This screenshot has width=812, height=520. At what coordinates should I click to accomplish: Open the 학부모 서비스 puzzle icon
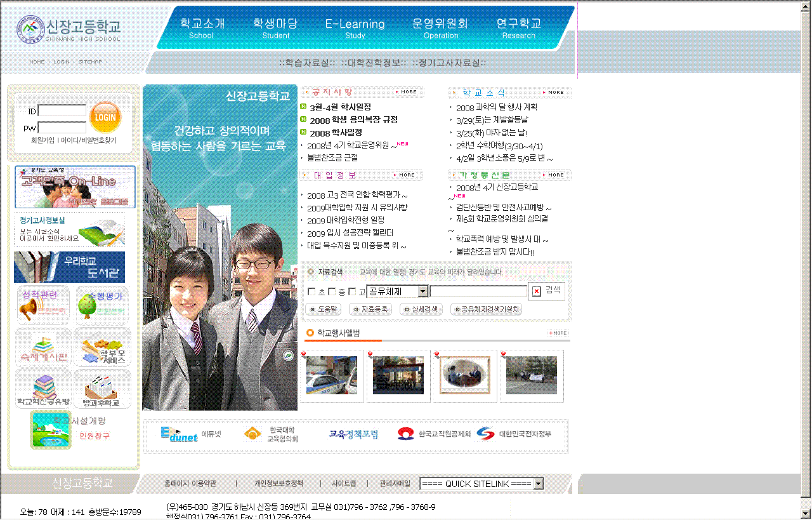(102, 348)
